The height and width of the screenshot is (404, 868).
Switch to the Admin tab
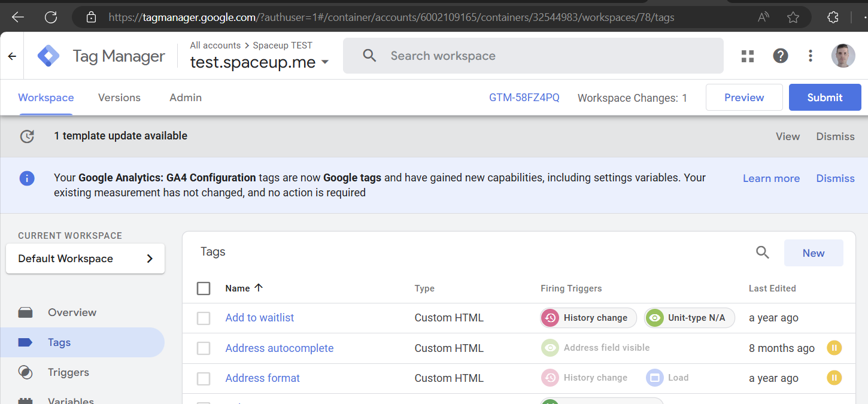pyautogui.click(x=186, y=98)
